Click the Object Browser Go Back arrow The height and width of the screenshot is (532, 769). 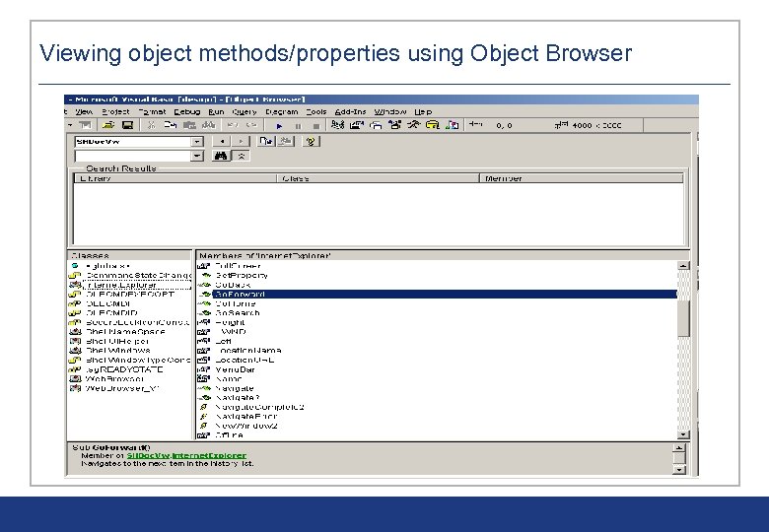pyautogui.click(x=222, y=141)
